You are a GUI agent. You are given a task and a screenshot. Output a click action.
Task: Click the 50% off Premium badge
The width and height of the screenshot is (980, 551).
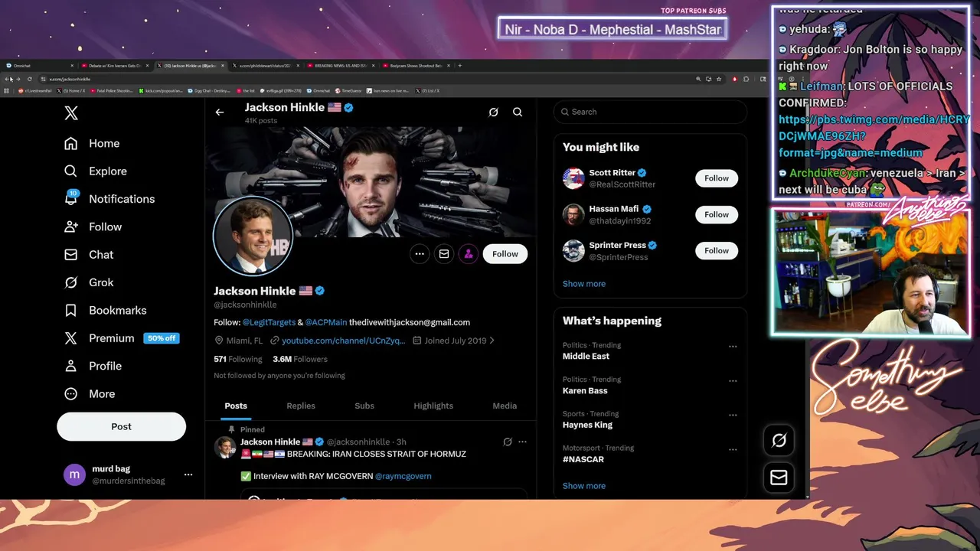point(162,338)
